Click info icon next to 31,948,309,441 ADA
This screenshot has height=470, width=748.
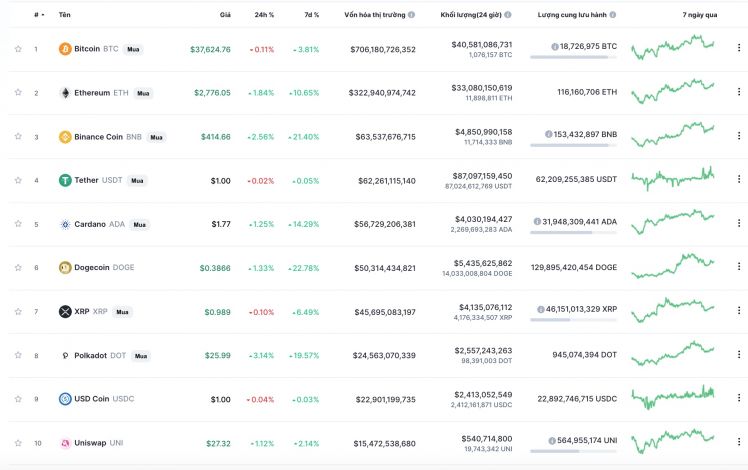pos(537,221)
